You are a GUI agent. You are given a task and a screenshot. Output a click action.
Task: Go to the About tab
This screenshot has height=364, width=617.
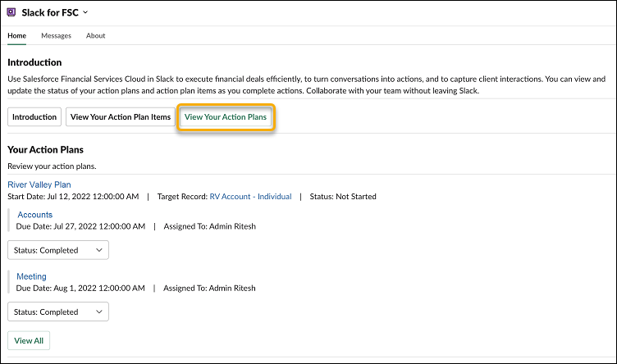[95, 36]
